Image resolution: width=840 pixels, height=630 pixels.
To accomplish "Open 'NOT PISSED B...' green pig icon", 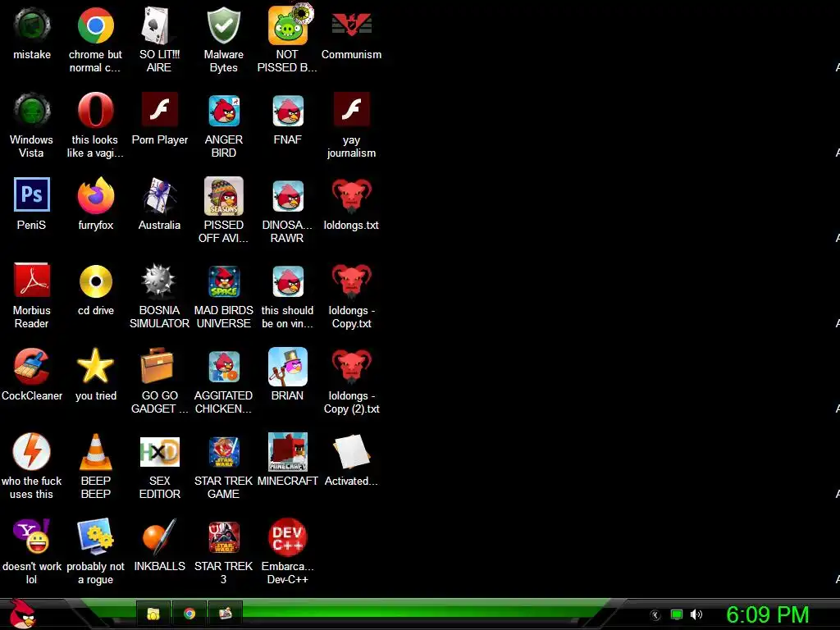I will click(288, 25).
